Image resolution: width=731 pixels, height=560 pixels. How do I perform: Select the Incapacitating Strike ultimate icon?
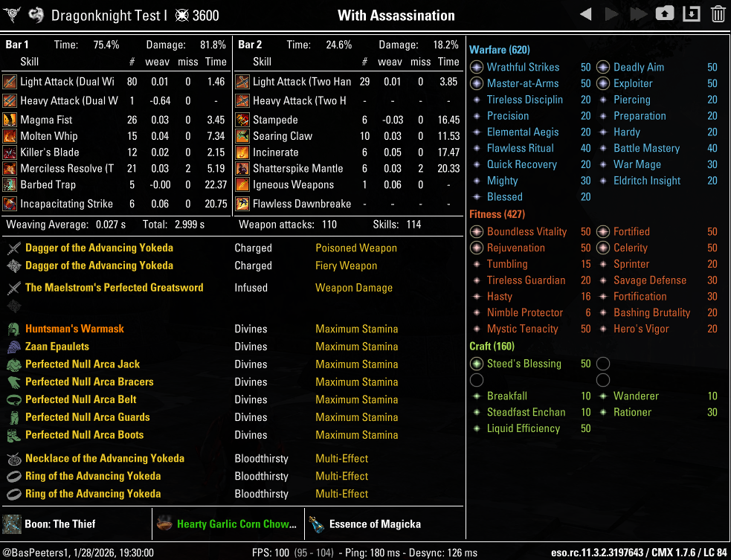[10, 204]
